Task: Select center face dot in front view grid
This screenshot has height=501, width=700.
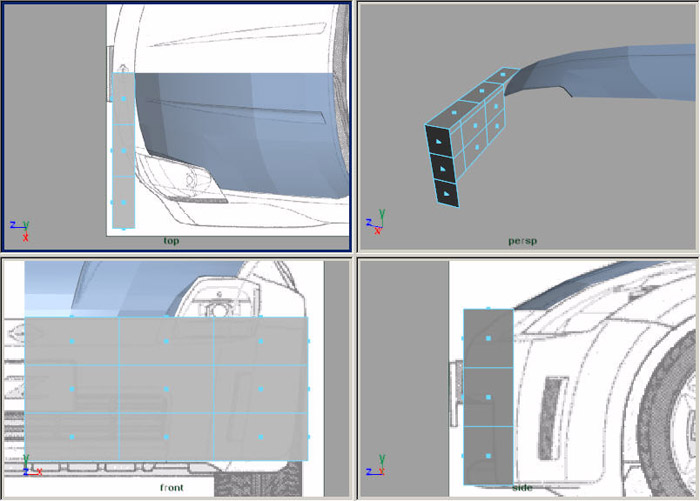Action: coord(166,389)
